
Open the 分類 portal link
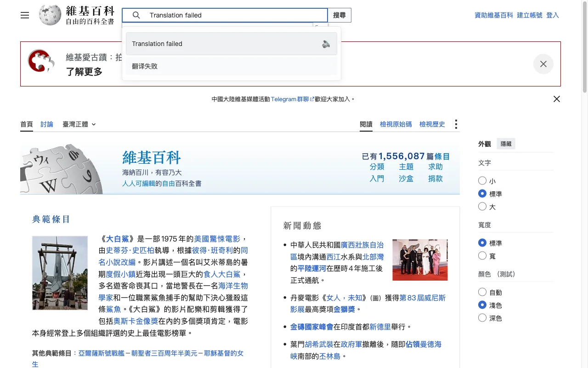click(377, 167)
